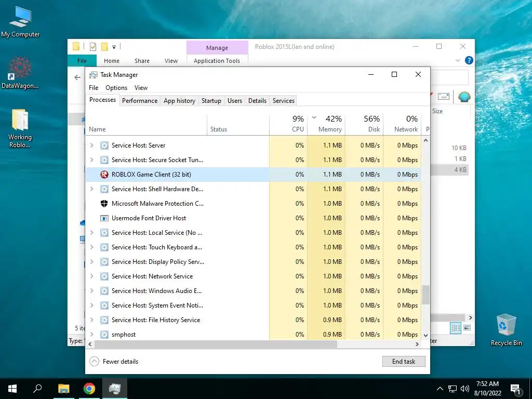
Task: Click the Name column header
Action: [146, 124]
